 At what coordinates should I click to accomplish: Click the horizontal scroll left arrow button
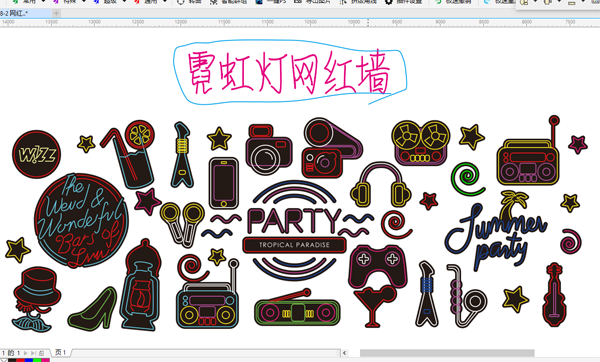click(344, 353)
